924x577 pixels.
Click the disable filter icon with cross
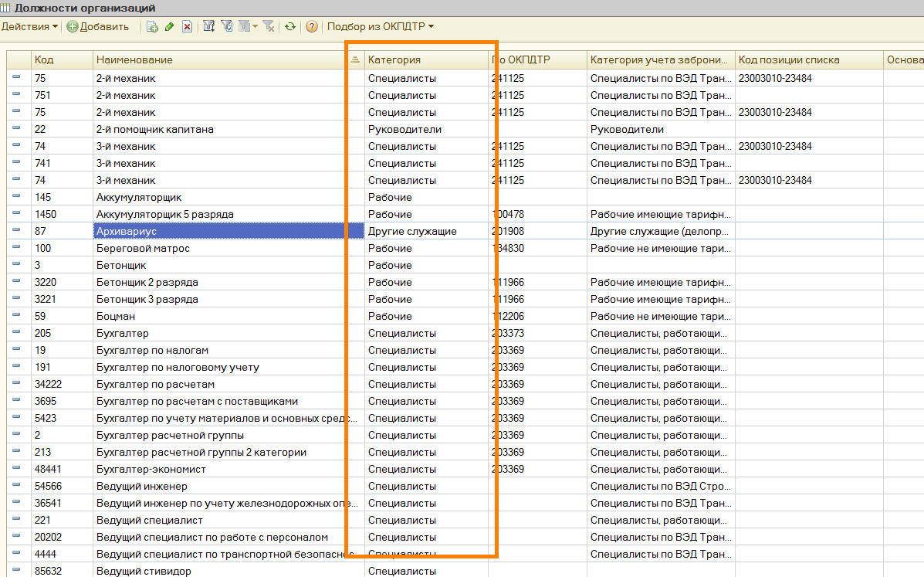coord(269,26)
